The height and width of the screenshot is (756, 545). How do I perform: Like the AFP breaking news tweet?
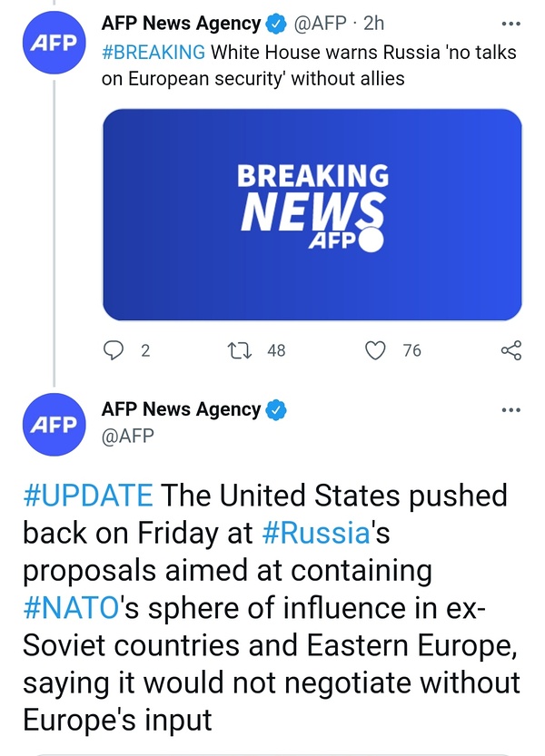pyautogui.click(x=375, y=349)
